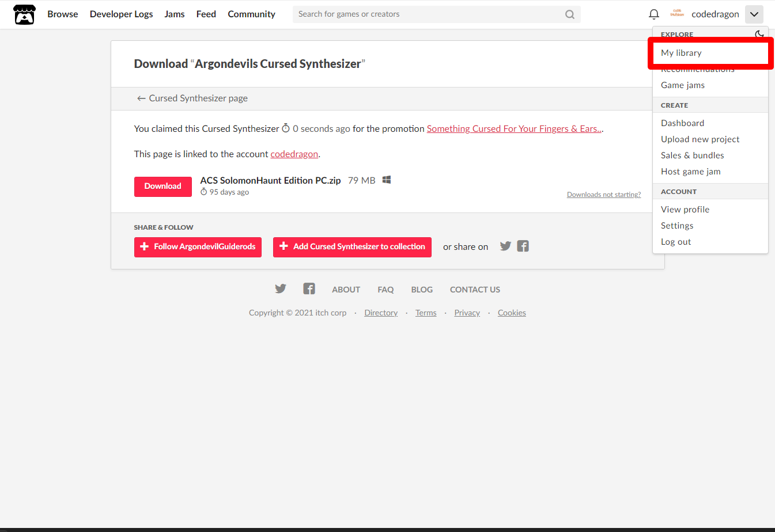Share on Facebook next to share text

523,246
